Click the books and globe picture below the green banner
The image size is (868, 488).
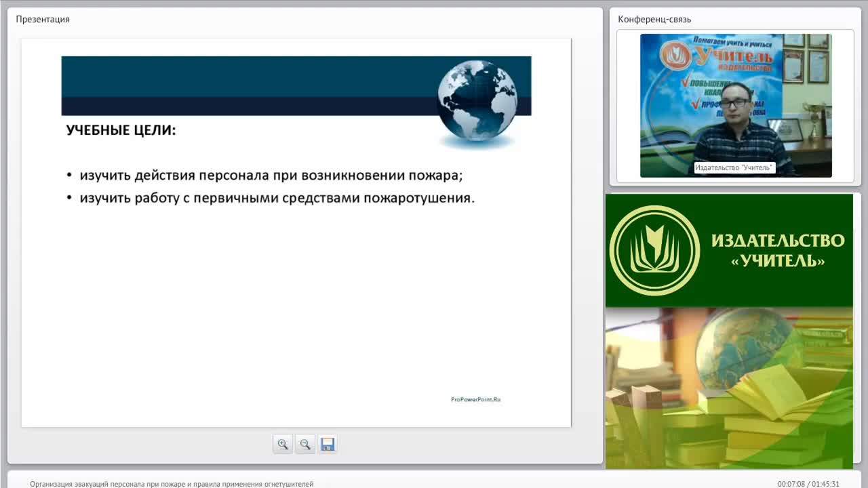(729, 387)
